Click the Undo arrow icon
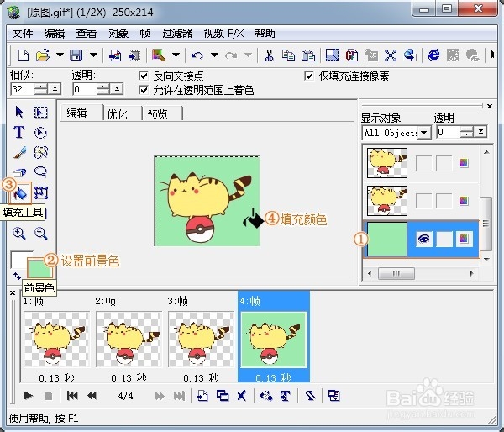The width and height of the screenshot is (504, 432). pyautogui.click(x=197, y=55)
